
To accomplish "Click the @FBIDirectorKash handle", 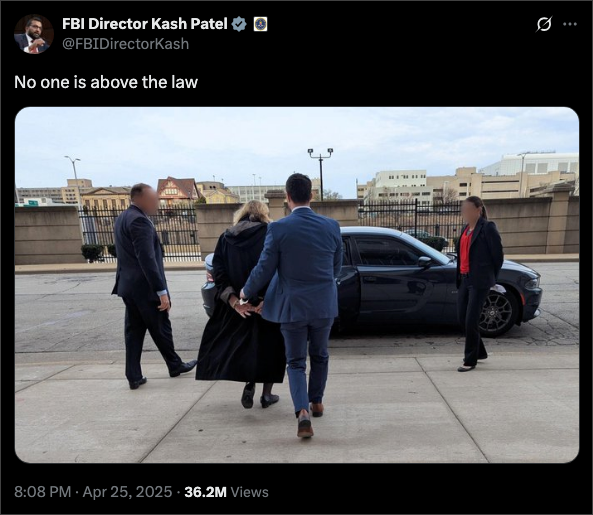I will tap(125, 44).
